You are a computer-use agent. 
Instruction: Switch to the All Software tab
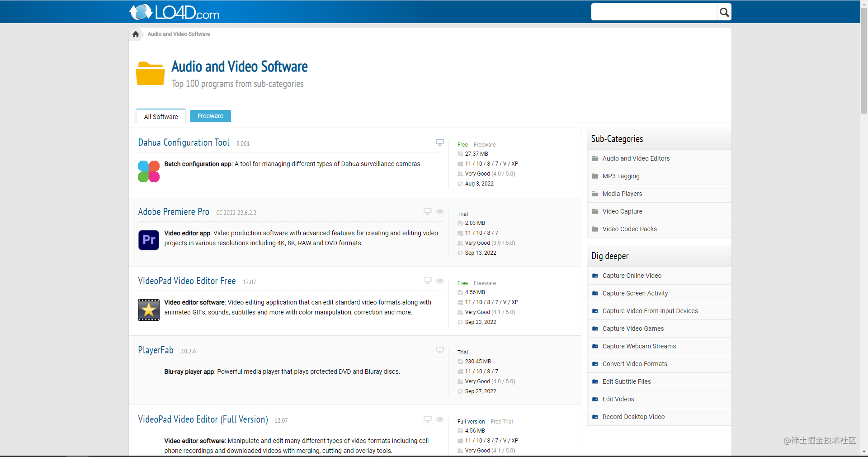[161, 116]
